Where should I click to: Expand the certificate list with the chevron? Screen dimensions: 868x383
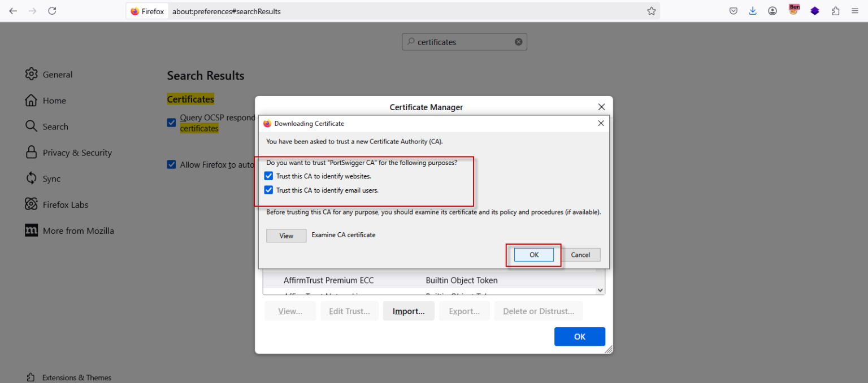[600, 290]
